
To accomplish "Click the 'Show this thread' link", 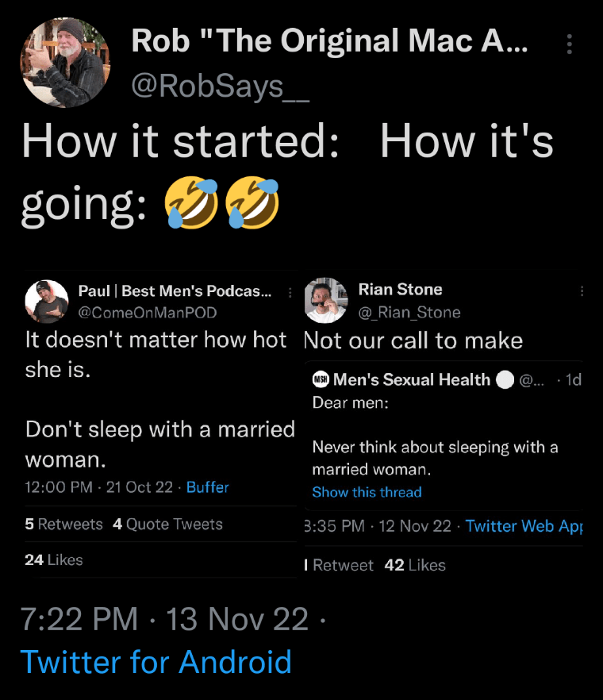I will pos(367,492).
